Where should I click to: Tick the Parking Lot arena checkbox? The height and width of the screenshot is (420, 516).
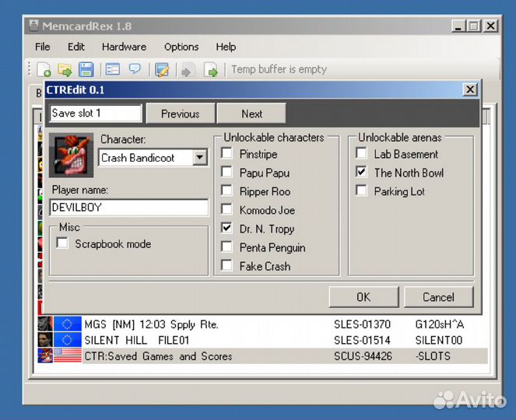361,191
